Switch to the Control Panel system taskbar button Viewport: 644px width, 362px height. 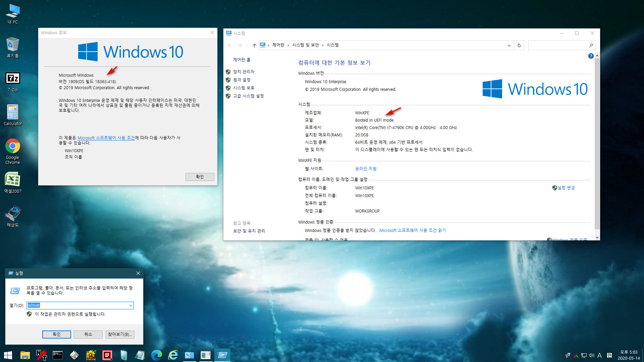click(x=189, y=355)
